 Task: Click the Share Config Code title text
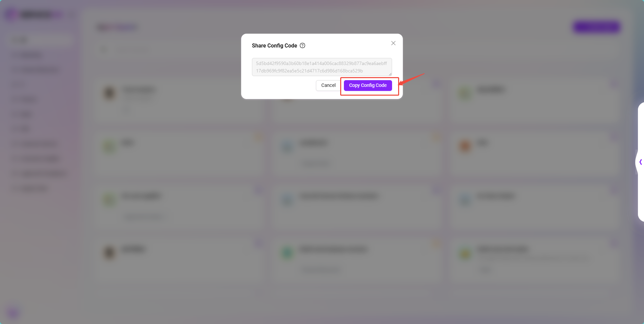274,45
